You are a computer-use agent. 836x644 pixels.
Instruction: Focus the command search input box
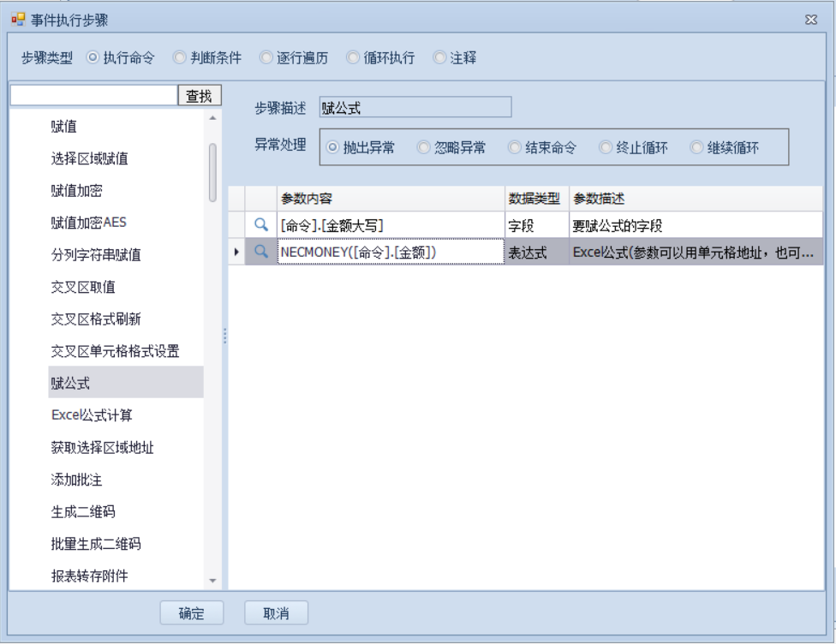93,96
